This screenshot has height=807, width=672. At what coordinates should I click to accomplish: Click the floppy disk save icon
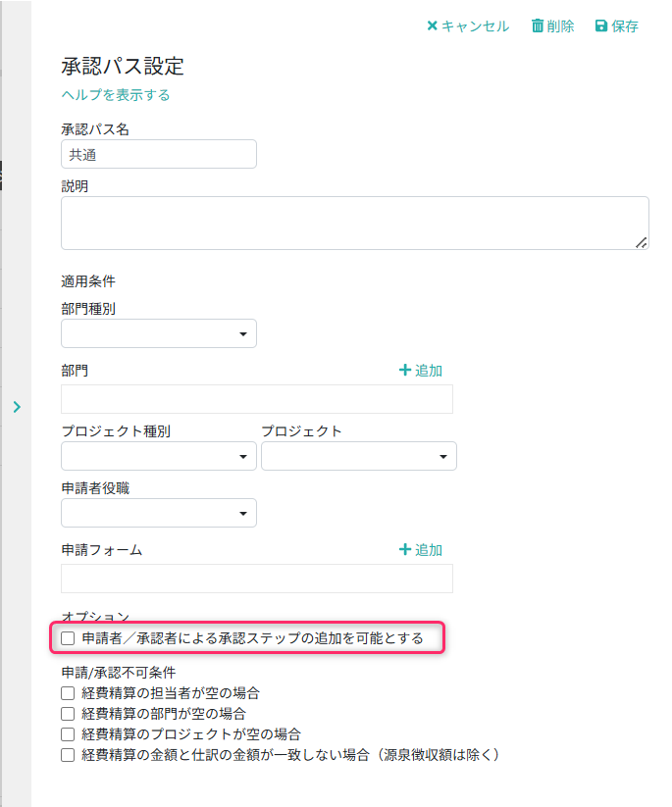point(601,26)
